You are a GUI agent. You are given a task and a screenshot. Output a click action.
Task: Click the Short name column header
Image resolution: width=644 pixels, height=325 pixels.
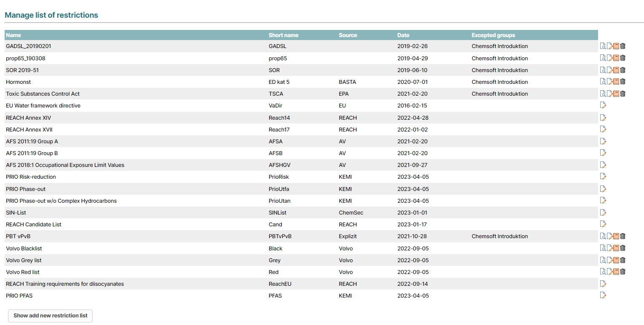pyautogui.click(x=283, y=35)
